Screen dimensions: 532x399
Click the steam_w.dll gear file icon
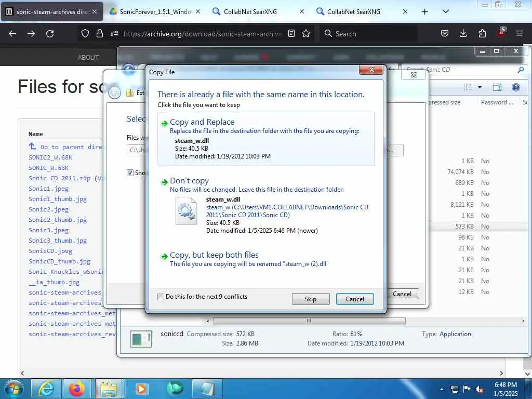pos(186,211)
